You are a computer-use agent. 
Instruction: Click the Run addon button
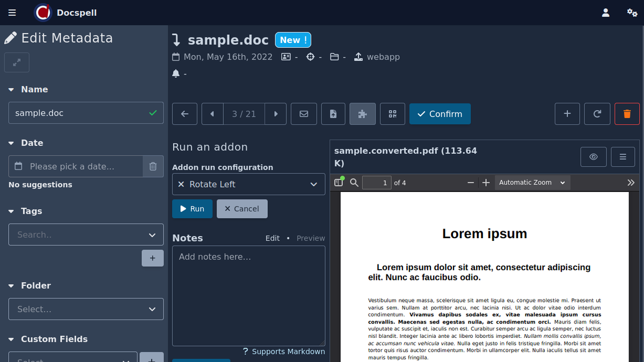tap(192, 209)
